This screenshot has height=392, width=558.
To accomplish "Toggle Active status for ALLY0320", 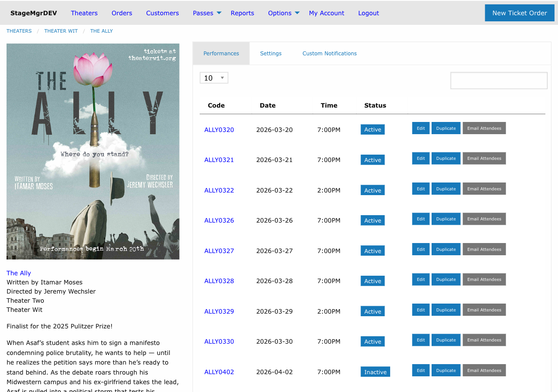I will pyautogui.click(x=373, y=129).
